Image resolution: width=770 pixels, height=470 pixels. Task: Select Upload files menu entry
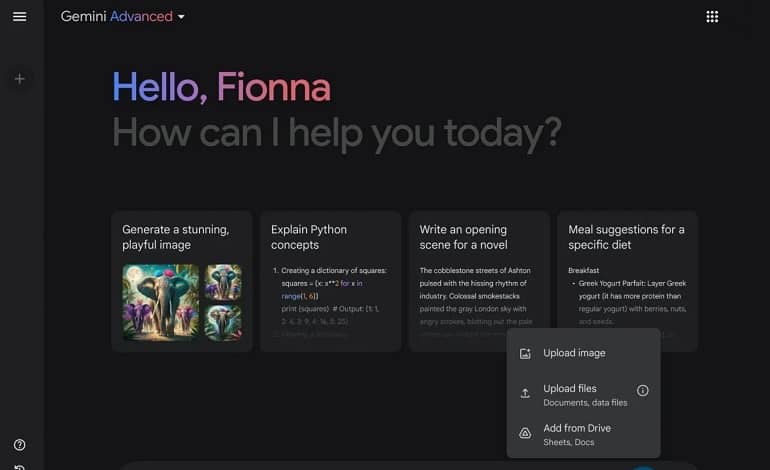583,395
